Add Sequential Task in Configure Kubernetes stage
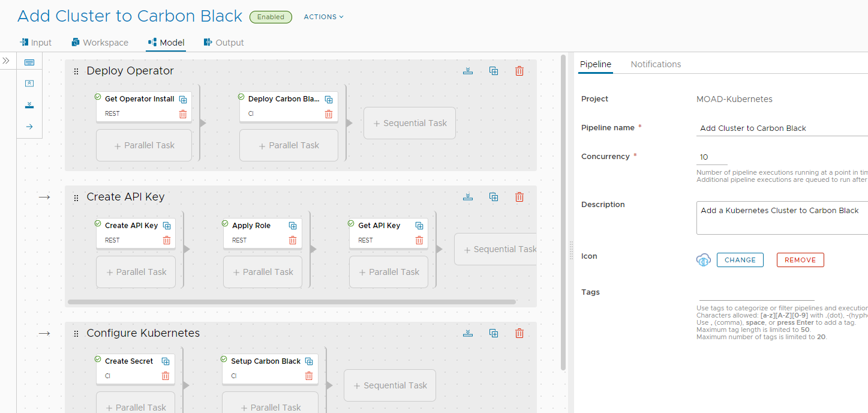868x413 pixels. tap(390, 385)
